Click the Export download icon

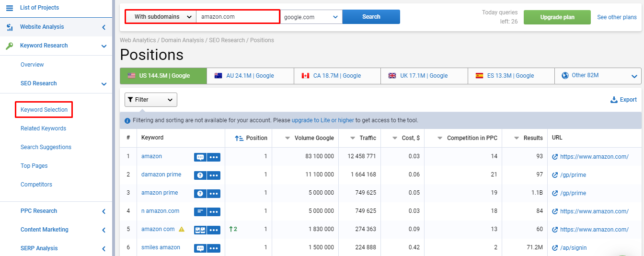[x=614, y=100]
